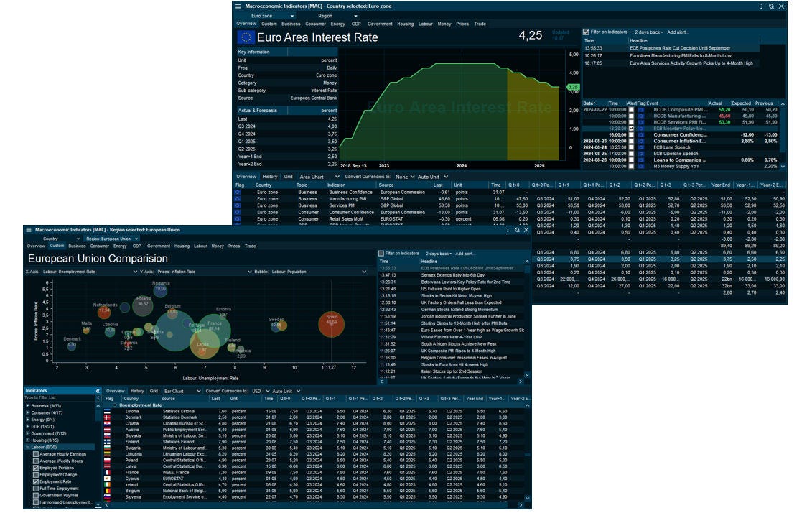Image resolution: width=812 pixels, height=513 pixels.
Task: Select Money tab in Euro zone window
Action: [x=444, y=24]
